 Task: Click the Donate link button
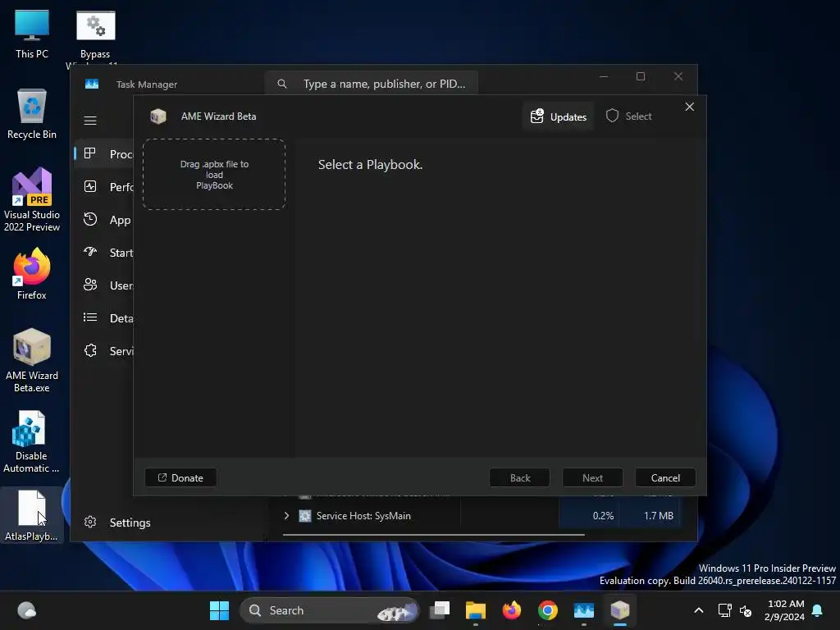[x=180, y=478]
